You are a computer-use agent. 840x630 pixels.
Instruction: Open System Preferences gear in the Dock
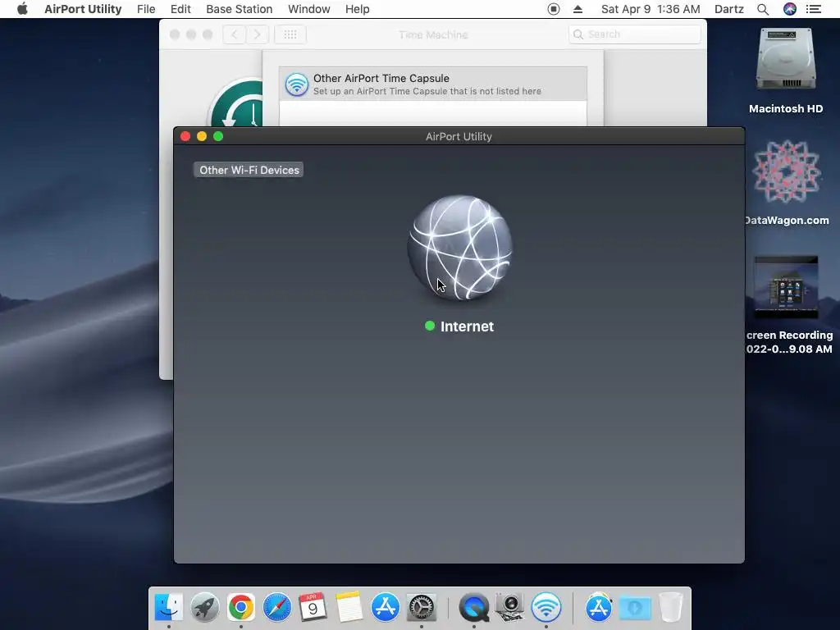(x=422, y=607)
